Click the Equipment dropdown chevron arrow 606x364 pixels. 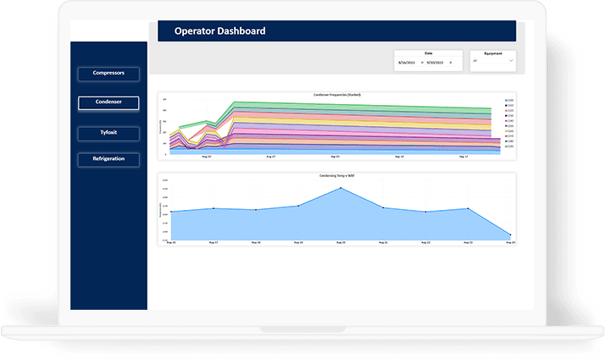pyautogui.click(x=509, y=61)
